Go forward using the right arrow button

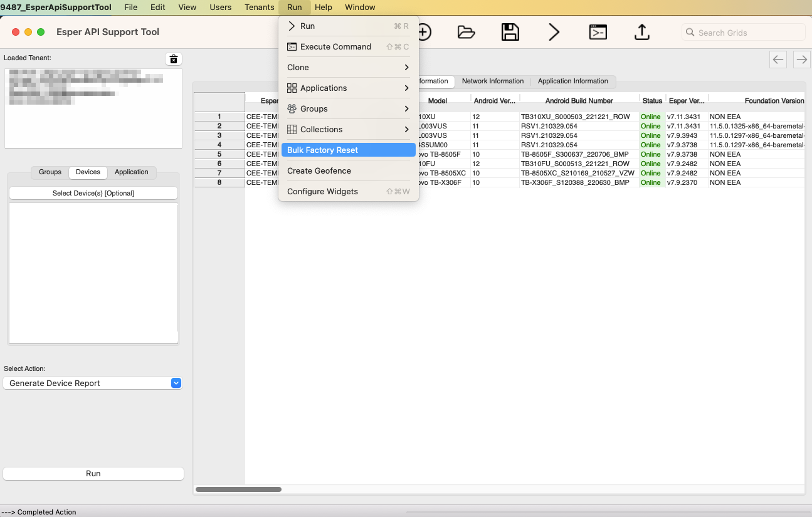(801, 60)
